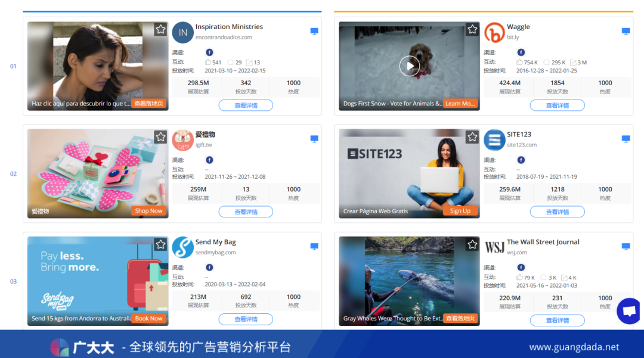This screenshot has width=644, height=358.
Task: Open The Wall Street Journal advertiser name
Action: pos(543,242)
